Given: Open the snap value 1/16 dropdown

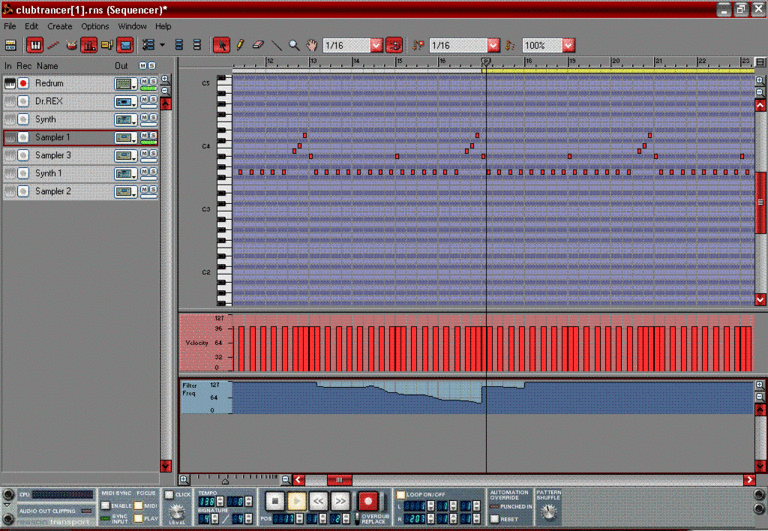Looking at the screenshot, I should click(x=376, y=46).
